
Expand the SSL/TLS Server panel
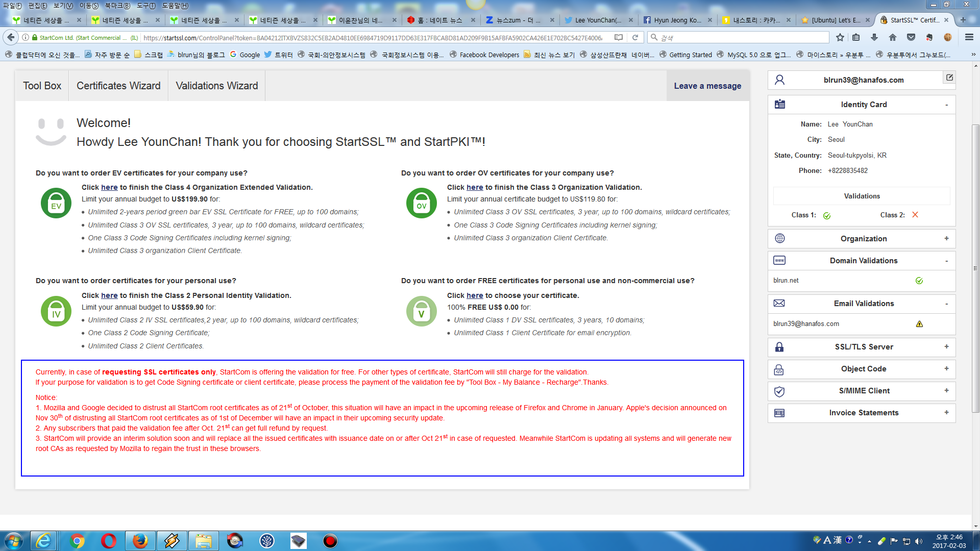(x=946, y=346)
